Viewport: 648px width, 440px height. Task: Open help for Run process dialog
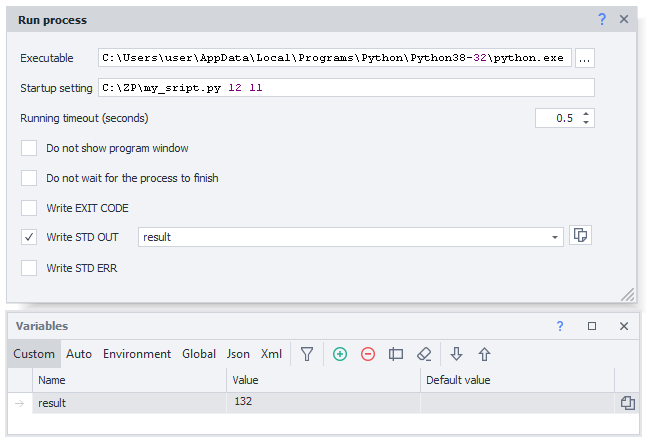tap(602, 19)
